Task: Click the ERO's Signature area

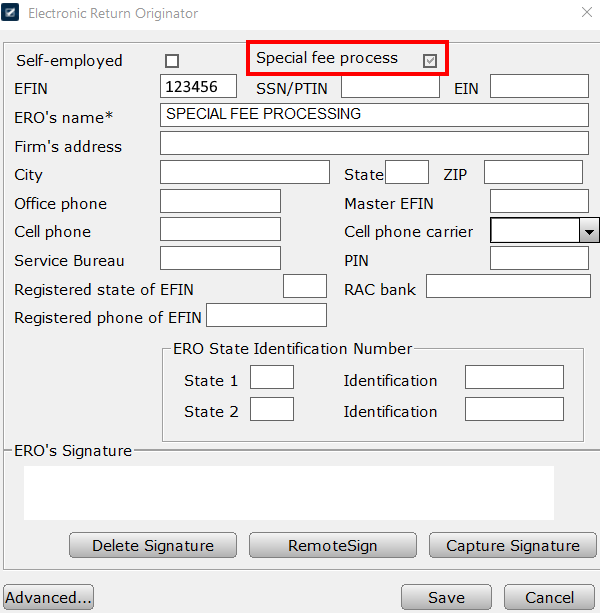Action: pos(289,492)
